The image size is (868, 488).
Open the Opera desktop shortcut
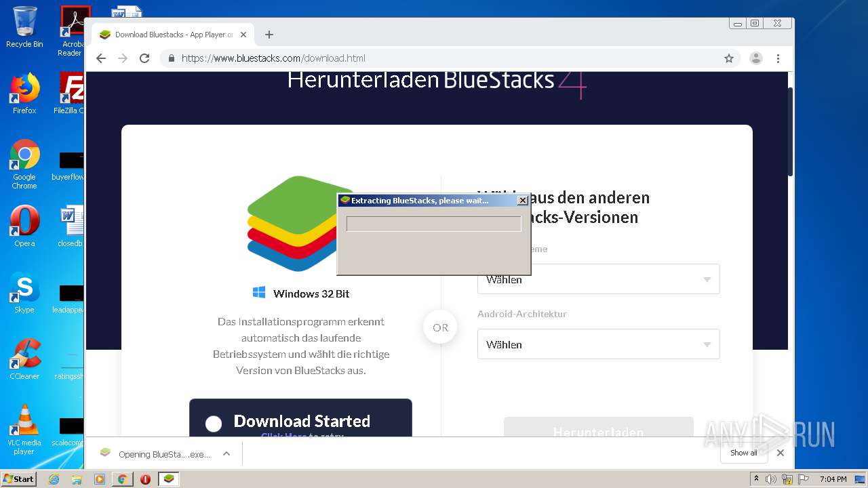pyautogui.click(x=24, y=226)
